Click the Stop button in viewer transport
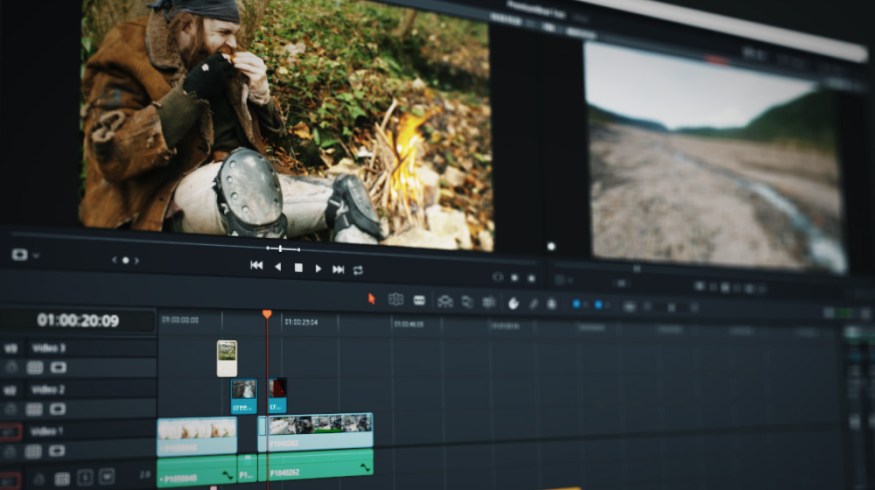The width and height of the screenshot is (875, 490). pos(298,268)
